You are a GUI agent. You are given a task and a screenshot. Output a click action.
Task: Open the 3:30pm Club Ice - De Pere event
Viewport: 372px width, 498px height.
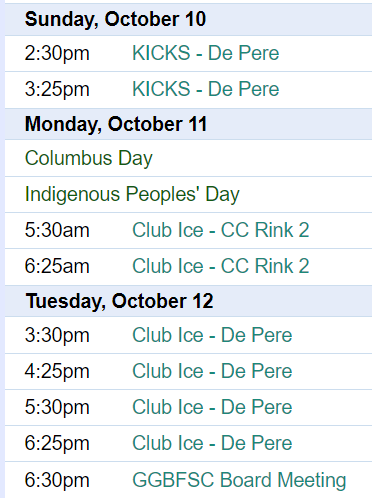212,335
